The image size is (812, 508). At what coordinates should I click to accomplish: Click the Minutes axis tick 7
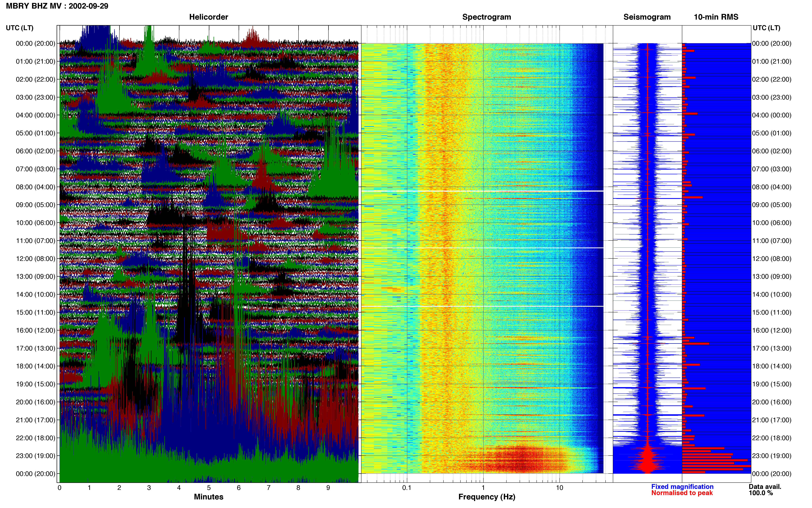click(x=269, y=488)
